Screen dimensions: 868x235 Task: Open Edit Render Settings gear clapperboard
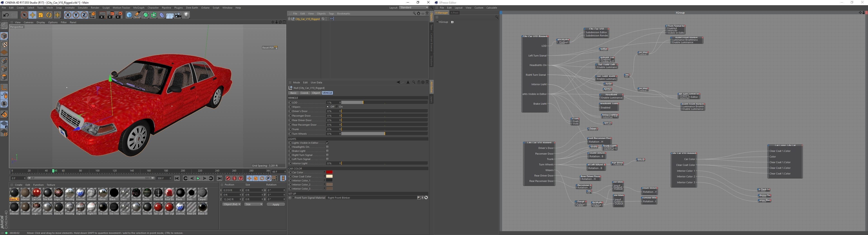pos(119,15)
